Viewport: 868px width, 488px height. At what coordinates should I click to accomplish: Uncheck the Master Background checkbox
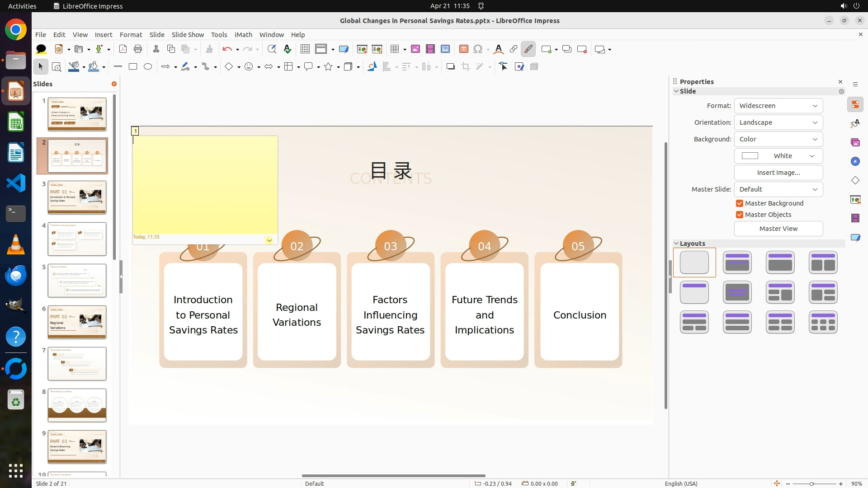pyautogui.click(x=740, y=203)
